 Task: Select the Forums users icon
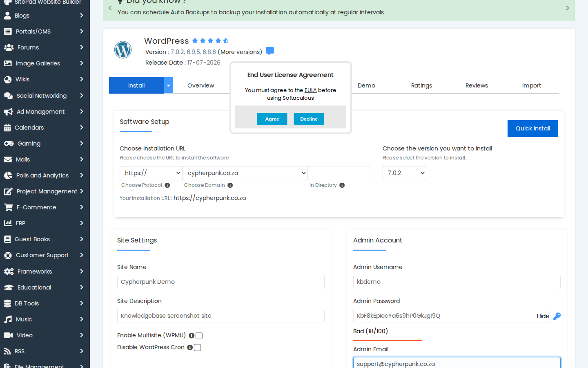click(9, 47)
